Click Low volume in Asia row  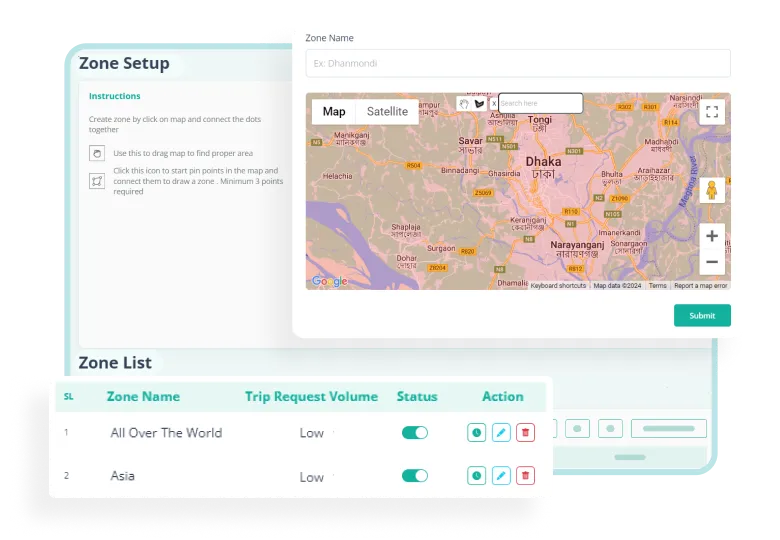tap(311, 477)
